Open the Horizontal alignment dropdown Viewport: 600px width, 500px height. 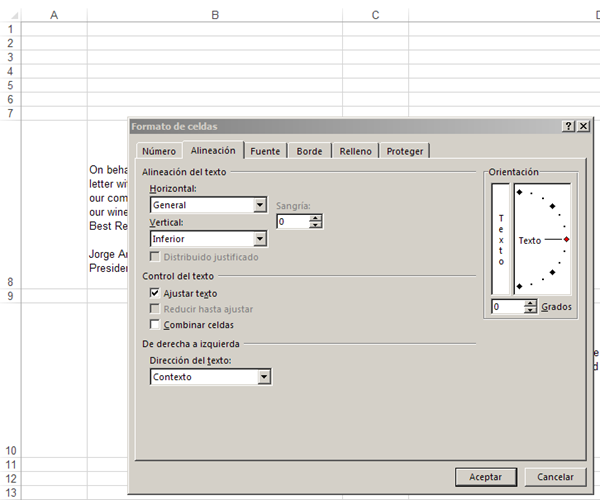point(260,205)
